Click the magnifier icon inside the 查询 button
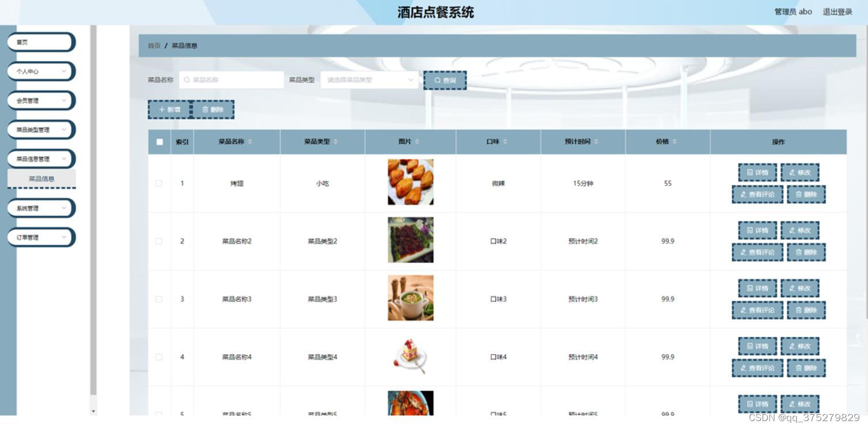Image resolution: width=868 pixels, height=428 pixels. tap(438, 79)
